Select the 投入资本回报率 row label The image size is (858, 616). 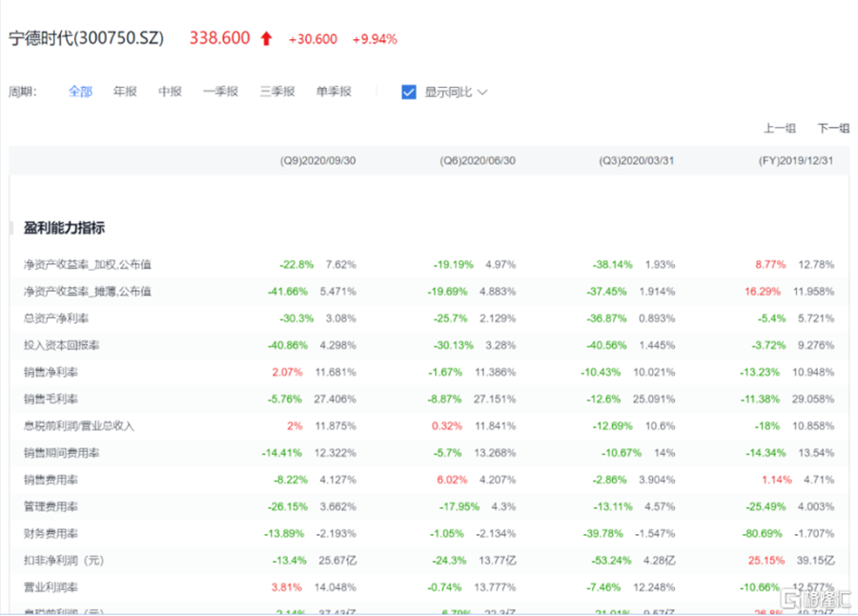pos(57,344)
